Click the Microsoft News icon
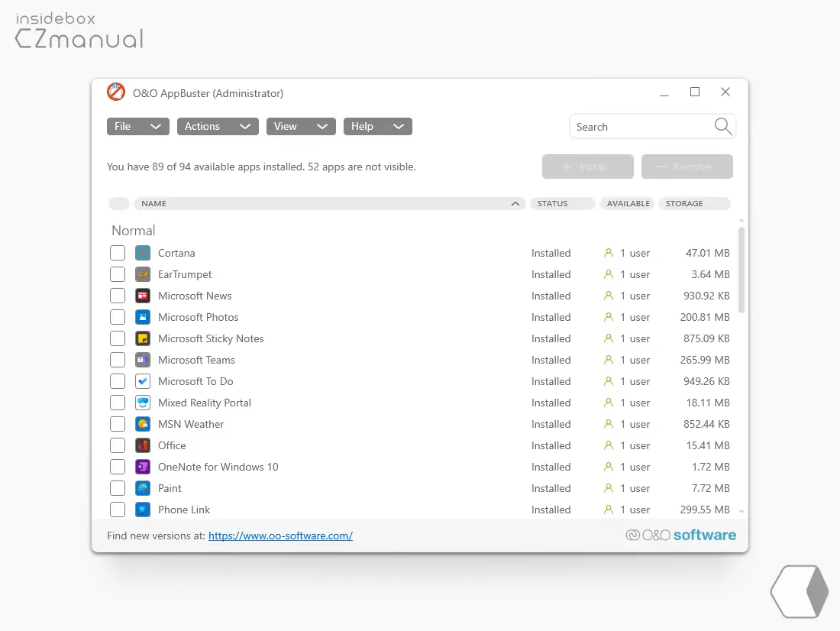This screenshot has height=631, width=840. (143, 296)
